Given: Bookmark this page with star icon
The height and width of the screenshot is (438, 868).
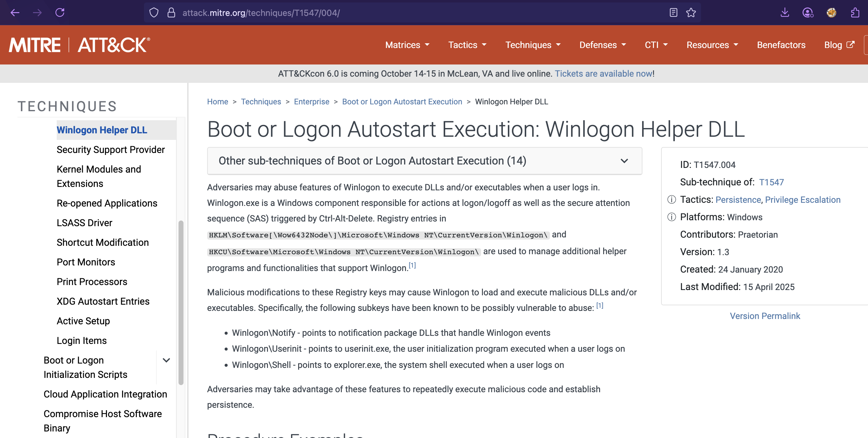Looking at the screenshot, I should [691, 13].
